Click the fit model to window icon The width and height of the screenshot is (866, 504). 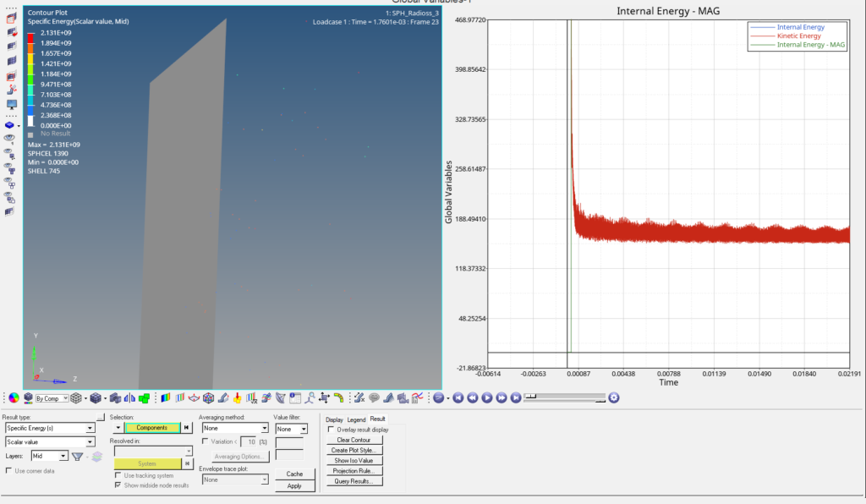(324, 398)
